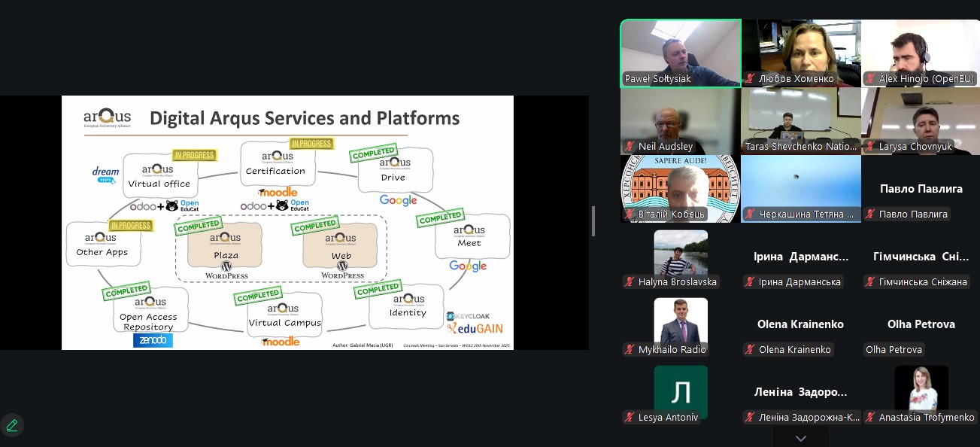Click the annotation pencil icon
The height and width of the screenshot is (447, 980).
coord(12,425)
